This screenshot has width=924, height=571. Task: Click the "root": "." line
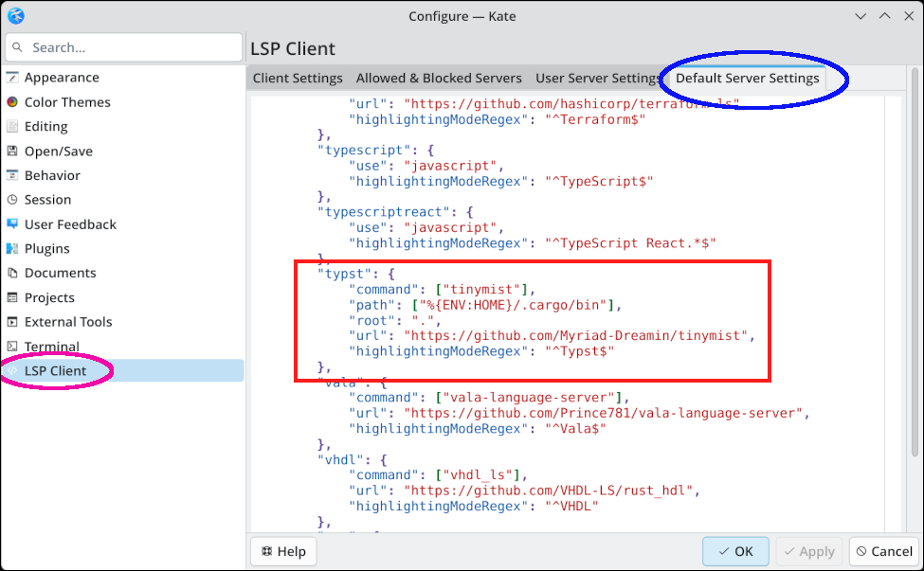(x=395, y=320)
